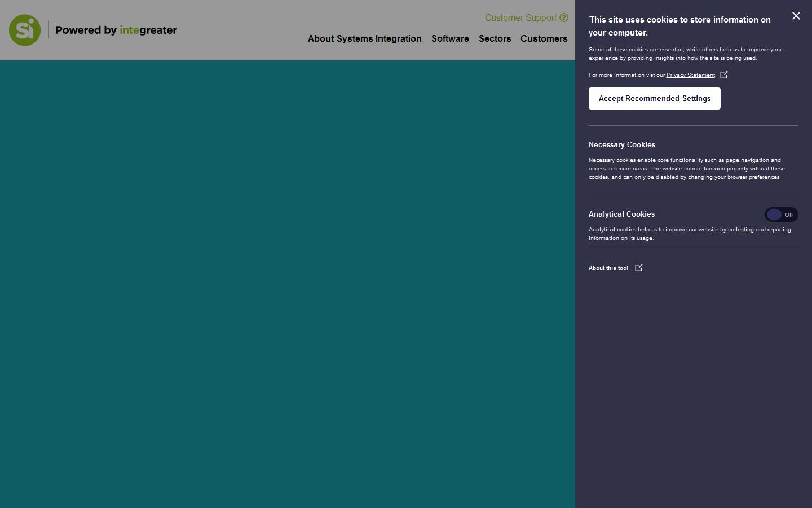Go to the Sectors menu item
Viewport: 812px width, 508px height.
pyautogui.click(x=495, y=39)
